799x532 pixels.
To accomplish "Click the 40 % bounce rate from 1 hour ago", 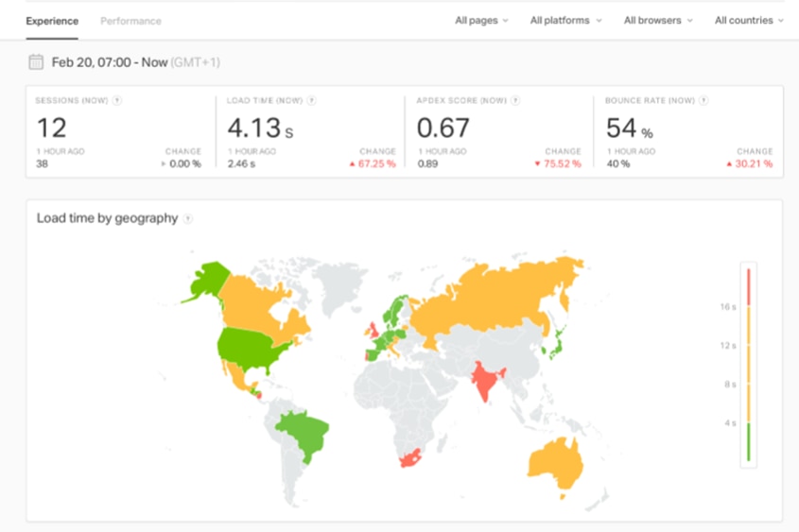I will click(618, 163).
